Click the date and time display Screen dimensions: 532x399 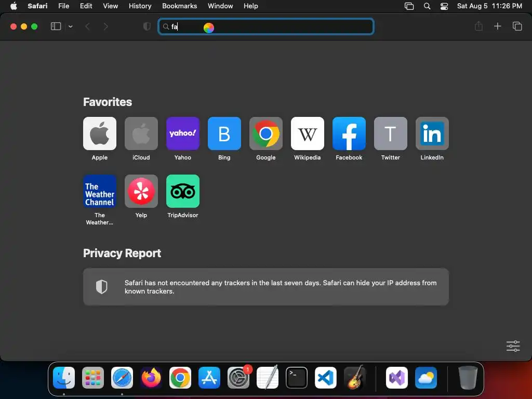(x=489, y=6)
